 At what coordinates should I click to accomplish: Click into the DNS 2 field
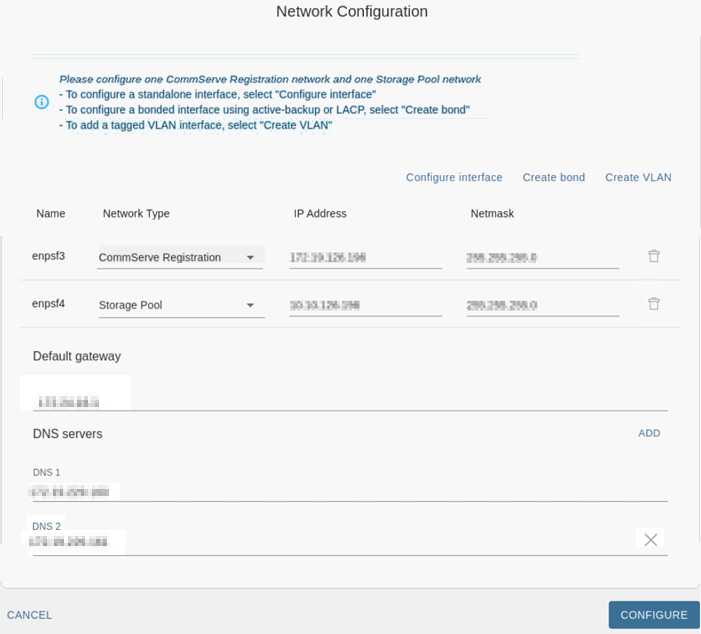(x=330, y=542)
